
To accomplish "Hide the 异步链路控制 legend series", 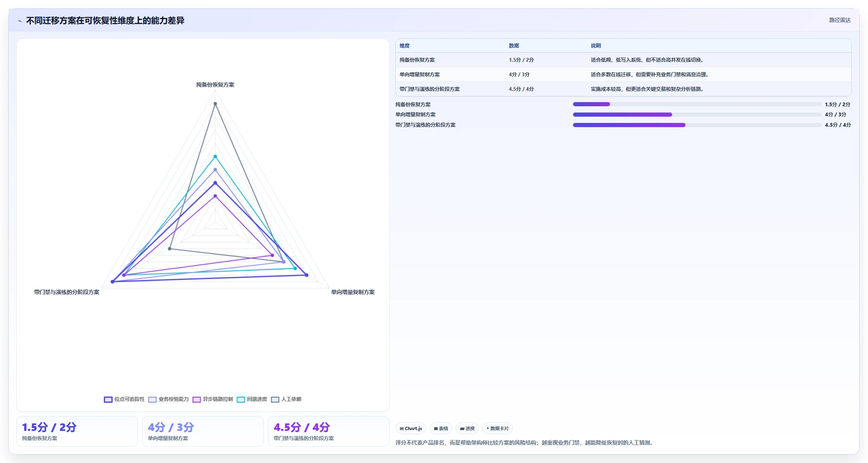I will (213, 399).
